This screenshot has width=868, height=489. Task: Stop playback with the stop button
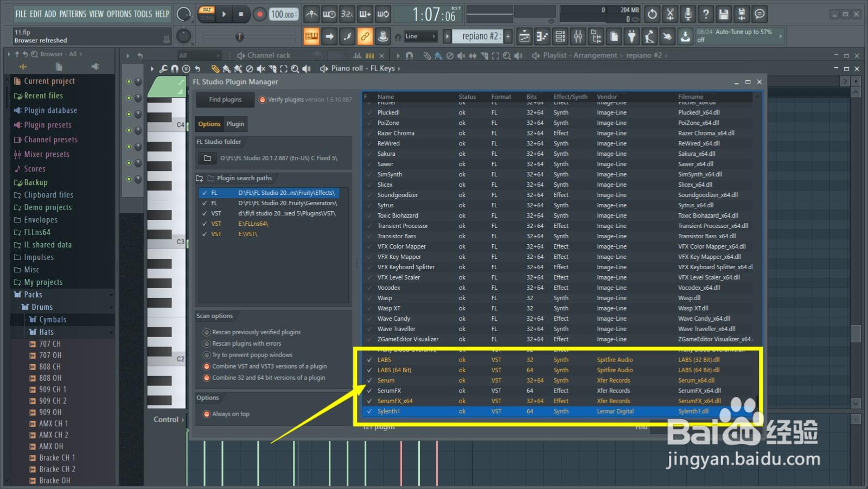click(x=241, y=14)
